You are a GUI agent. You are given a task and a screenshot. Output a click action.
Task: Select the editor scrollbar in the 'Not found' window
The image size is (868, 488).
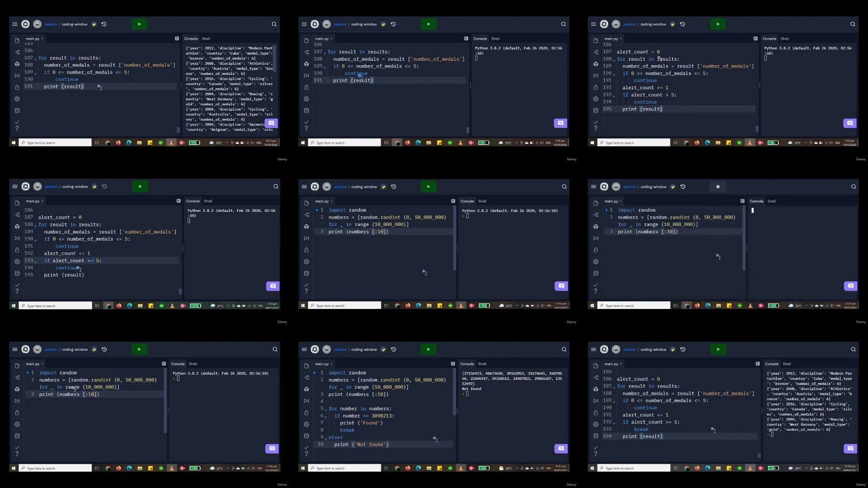pyautogui.click(x=455, y=392)
